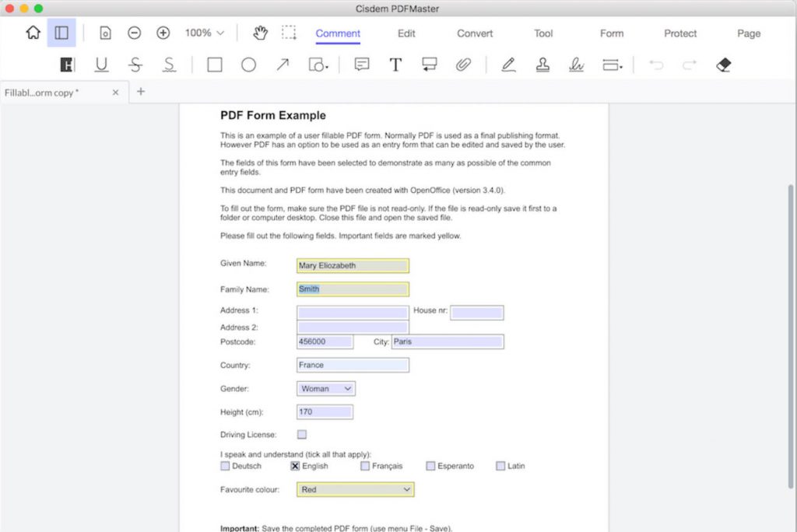Select the text highlight tool

[67, 65]
